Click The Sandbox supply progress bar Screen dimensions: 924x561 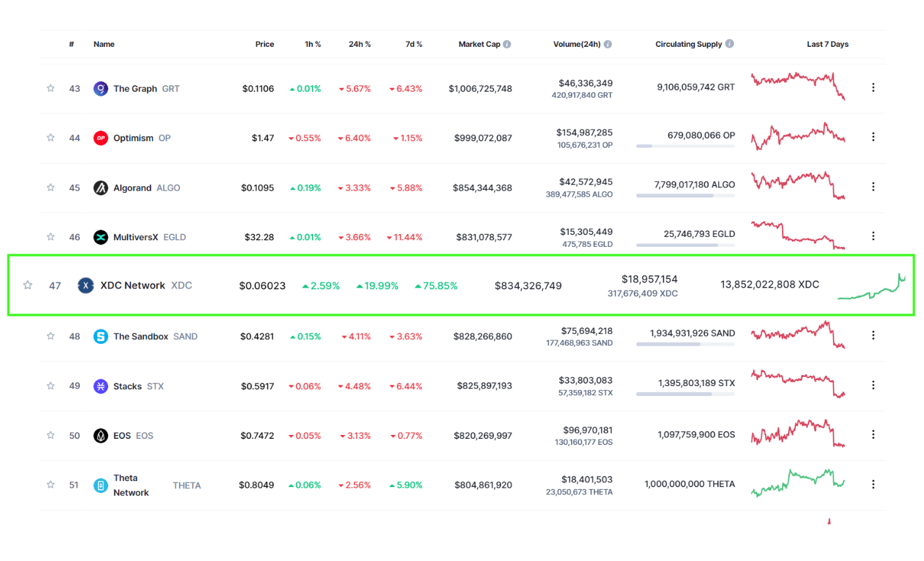(686, 344)
